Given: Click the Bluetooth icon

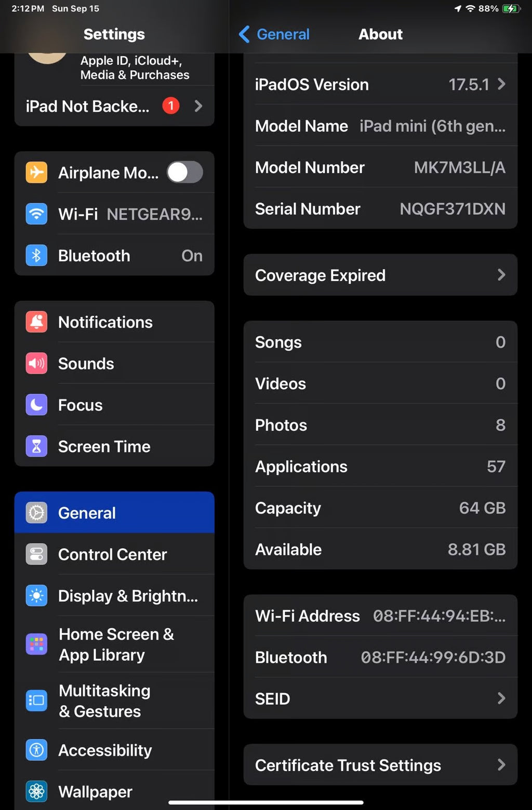Looking at the screenshot, I should click(x=36, y=255).
